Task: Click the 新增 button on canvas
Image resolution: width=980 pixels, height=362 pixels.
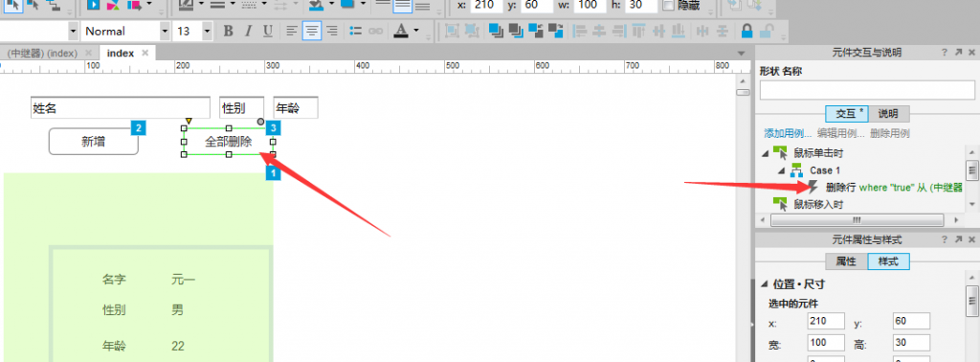Action: [93, 142]
